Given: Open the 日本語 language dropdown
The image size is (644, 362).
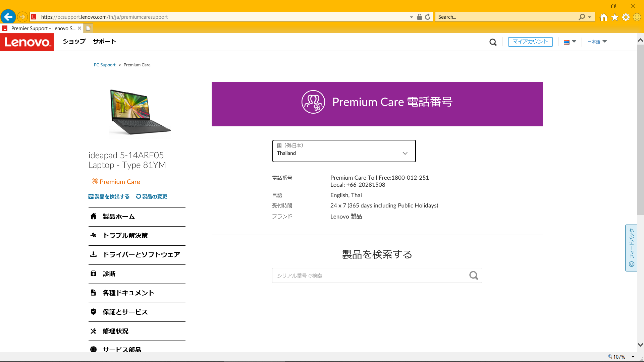Looking at the screenshot, I should tap(597, 42).
